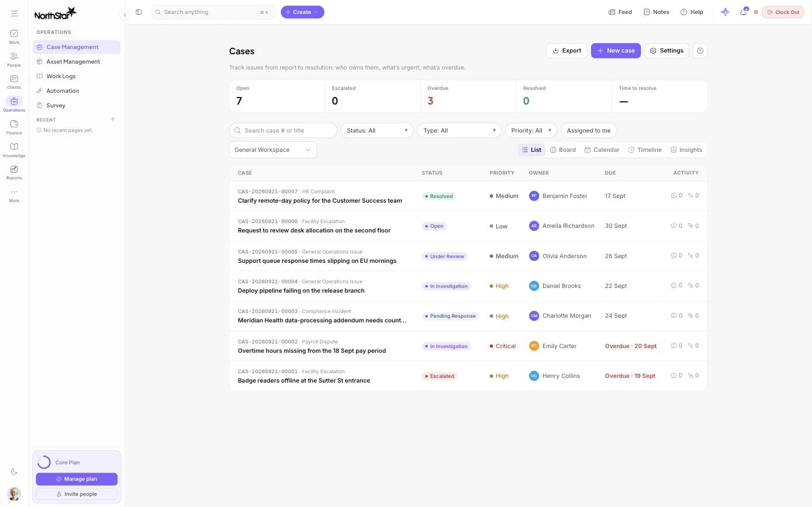Viewport: 812px width, 507px height.
Task: Toggle the Assigned to me filter
Action: pos(589,130)
